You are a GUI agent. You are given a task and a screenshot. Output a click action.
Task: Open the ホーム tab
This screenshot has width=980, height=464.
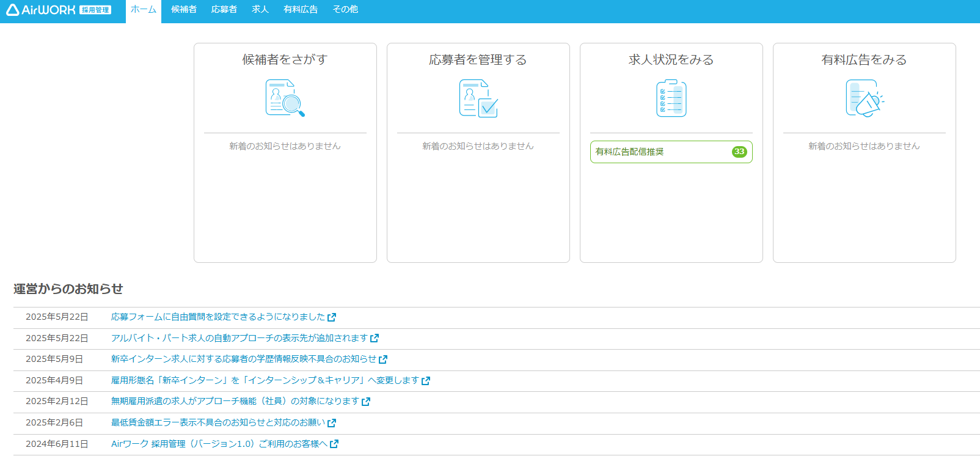(x=144, y=10)
